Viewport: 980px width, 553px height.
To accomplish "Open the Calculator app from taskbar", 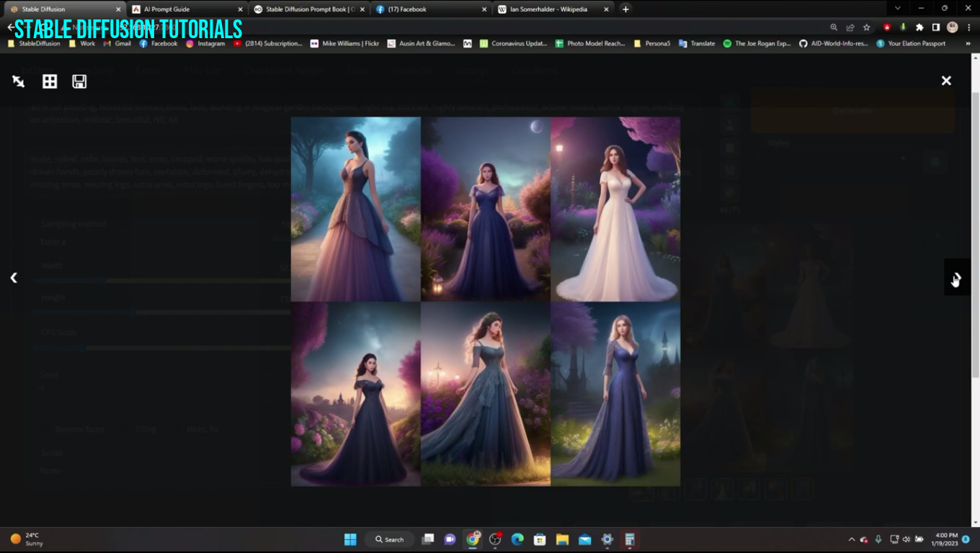I will 630,539.
